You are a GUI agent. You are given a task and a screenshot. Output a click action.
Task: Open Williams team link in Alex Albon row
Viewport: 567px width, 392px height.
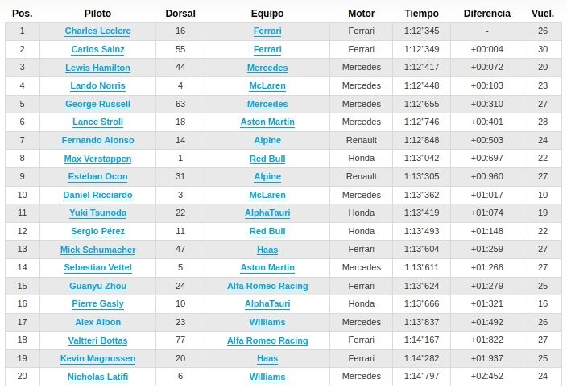pos(267,322)
